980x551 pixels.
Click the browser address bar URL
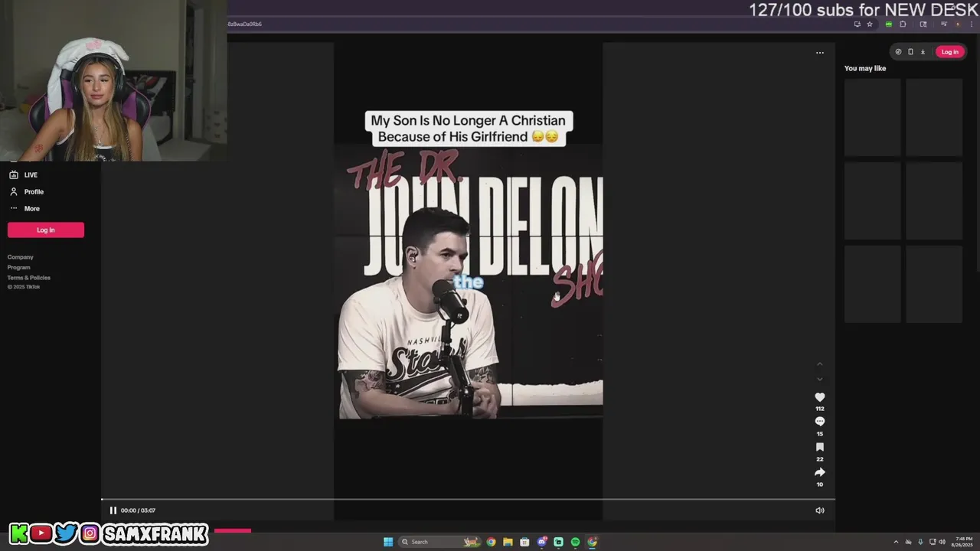(x=245, y=24)
